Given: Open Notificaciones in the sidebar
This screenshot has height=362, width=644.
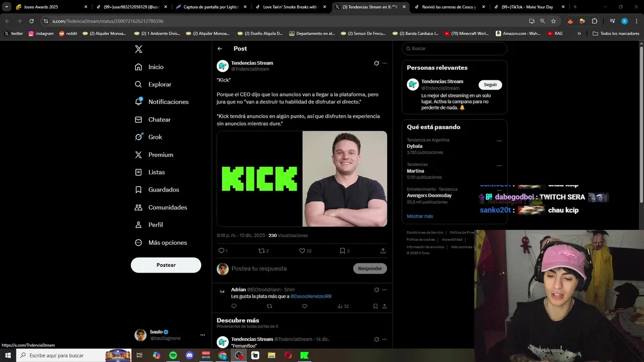Looking at the screenshot, I should [x=162, y=102].
